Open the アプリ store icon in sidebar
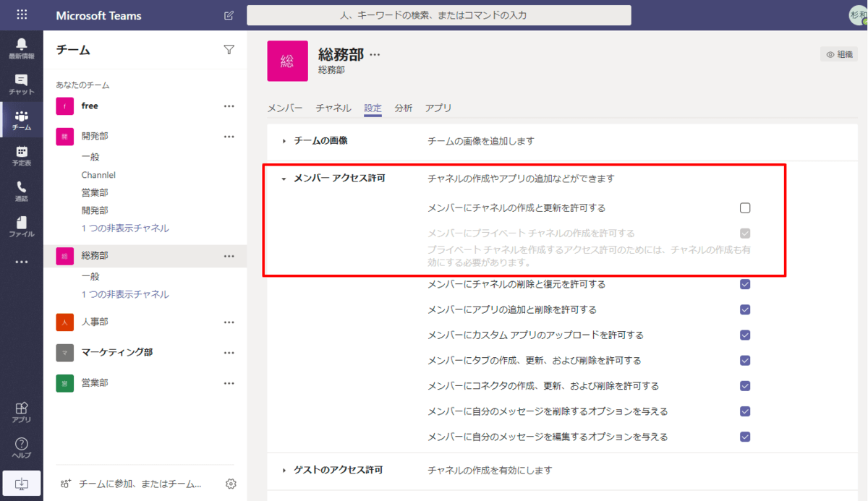Viewport: 868px width, 501px height. (21, 411)
